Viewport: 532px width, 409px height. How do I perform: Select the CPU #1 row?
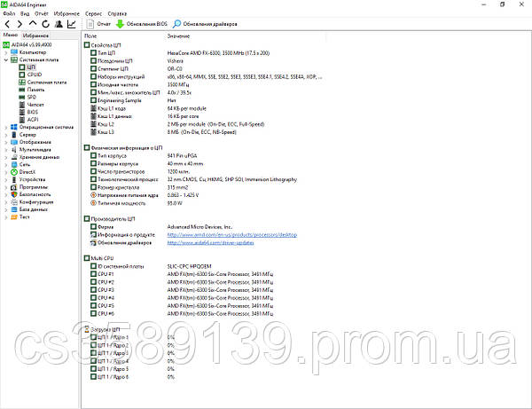(x=182, y=274)
